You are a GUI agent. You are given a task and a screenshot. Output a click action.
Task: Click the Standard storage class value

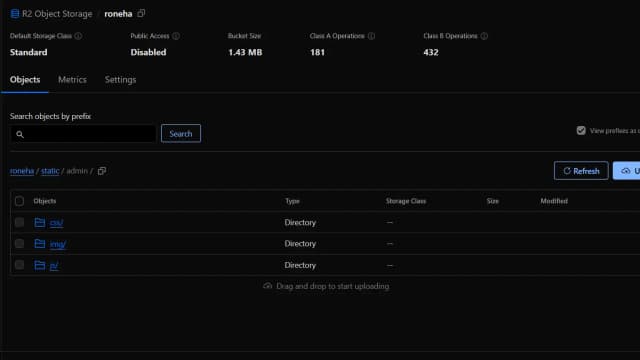[x=29, y=52]
